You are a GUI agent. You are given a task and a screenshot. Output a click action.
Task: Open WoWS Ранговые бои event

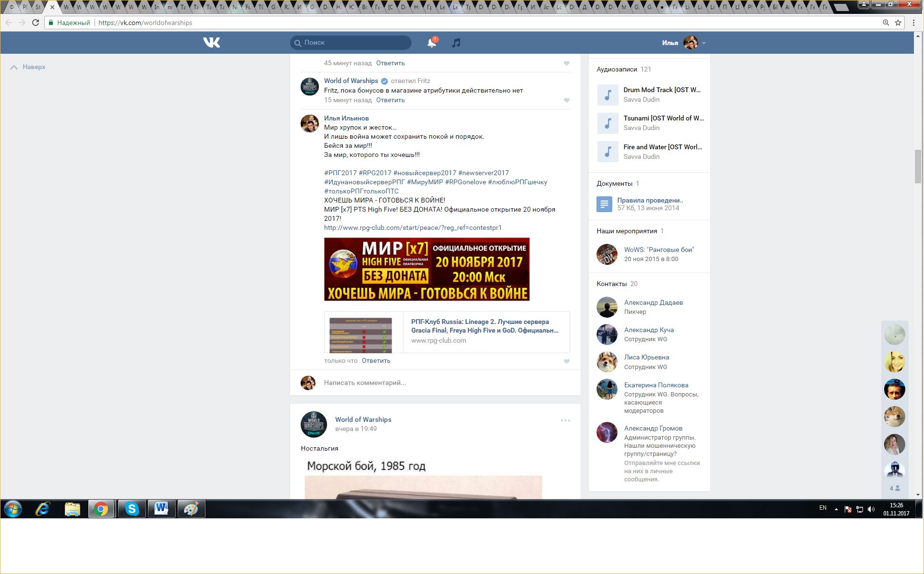click(x=659, y=250)
